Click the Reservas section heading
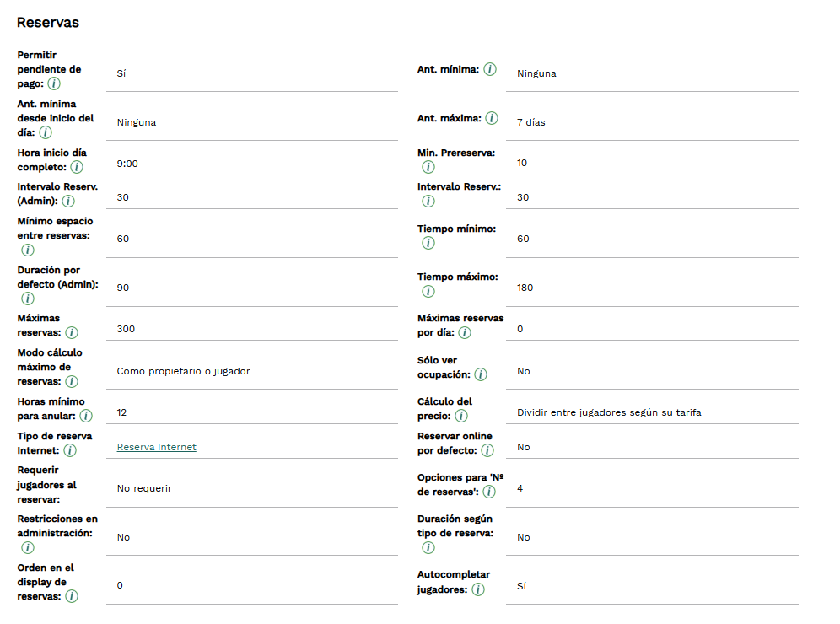The width and height of the screenshot is (840, 624). 48,23
